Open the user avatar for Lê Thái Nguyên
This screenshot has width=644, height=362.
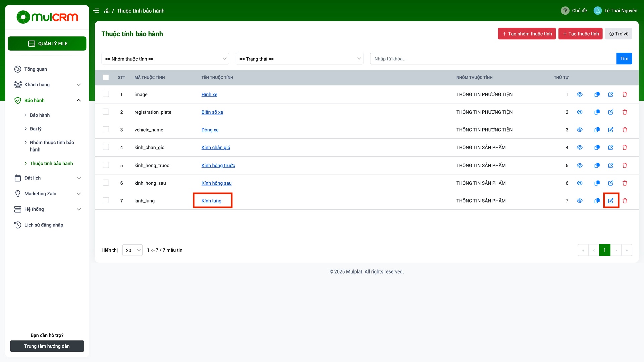point(598,11)
